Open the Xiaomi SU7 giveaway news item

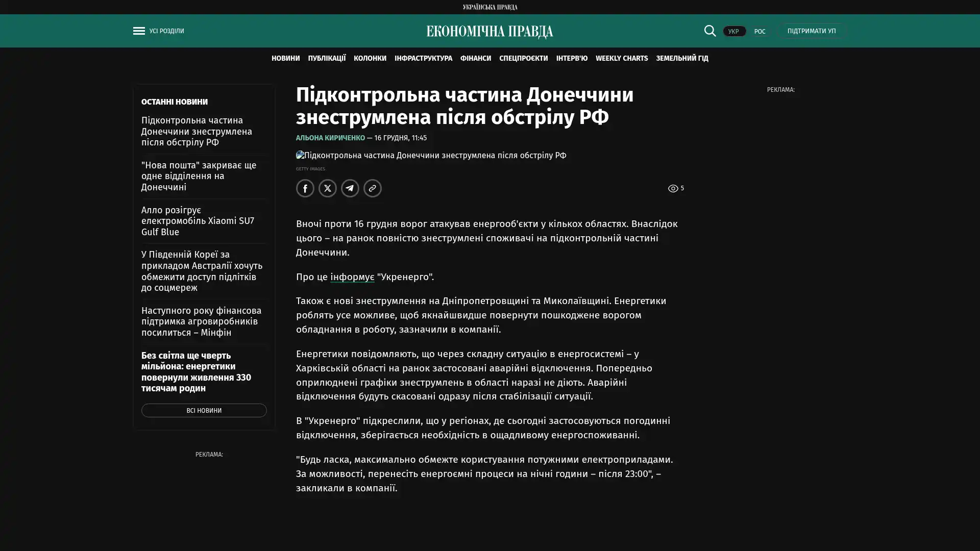click(198, 221)
